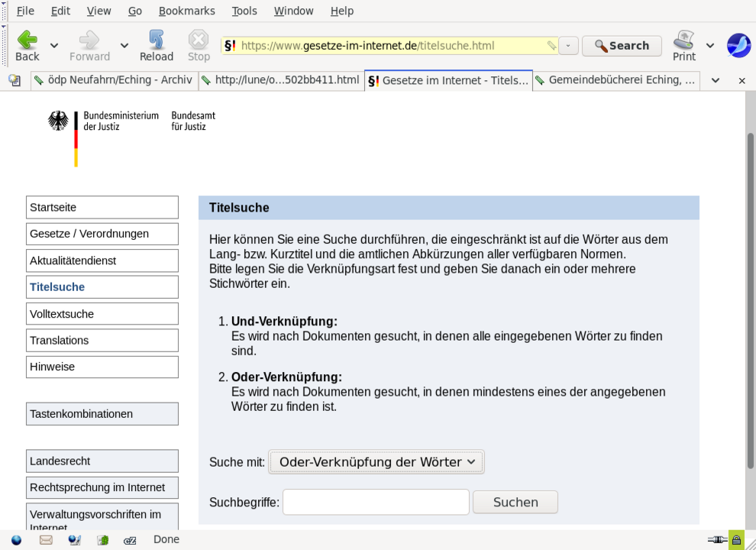Open the Oder-Verknüpfung der Wörter dropdown

(376, 462)
